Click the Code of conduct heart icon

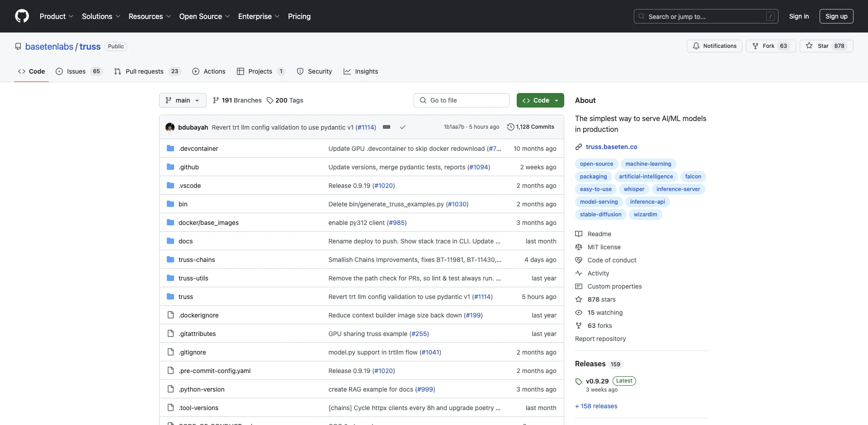579,260
